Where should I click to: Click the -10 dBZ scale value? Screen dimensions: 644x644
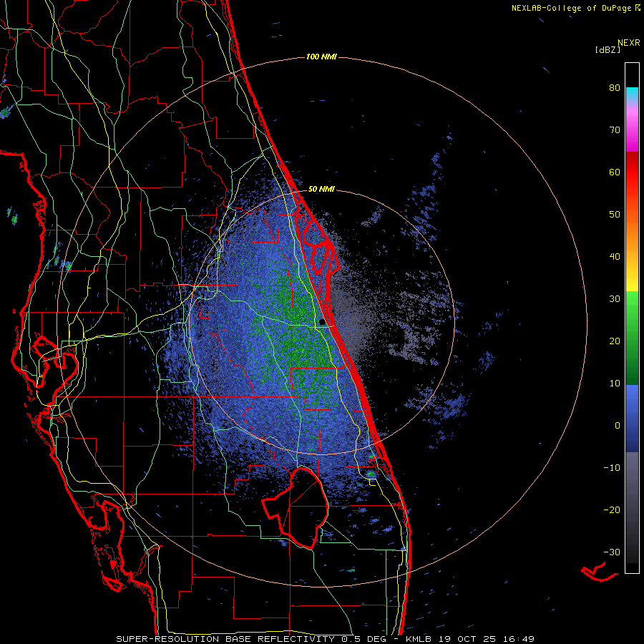tap(612, 468)
